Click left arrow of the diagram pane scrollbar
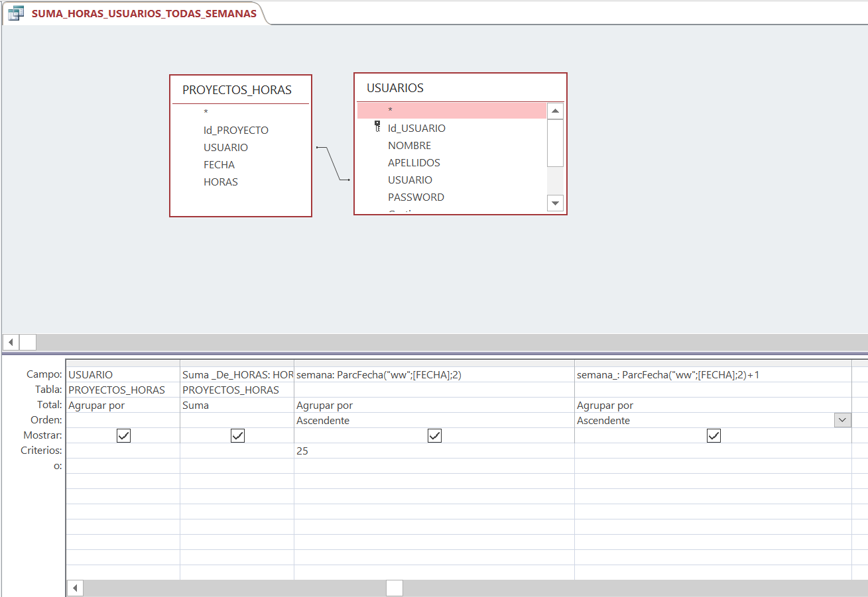This screenshot has width=868, height=597. pos(11,342)
